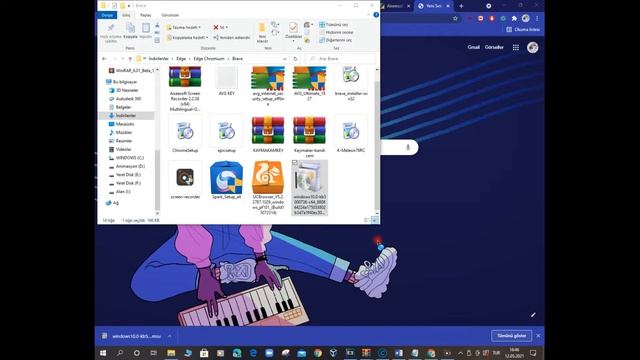Collapse the Explorer ribbon chevron
This screenshot has width=640, height=360.
point(369,15)
